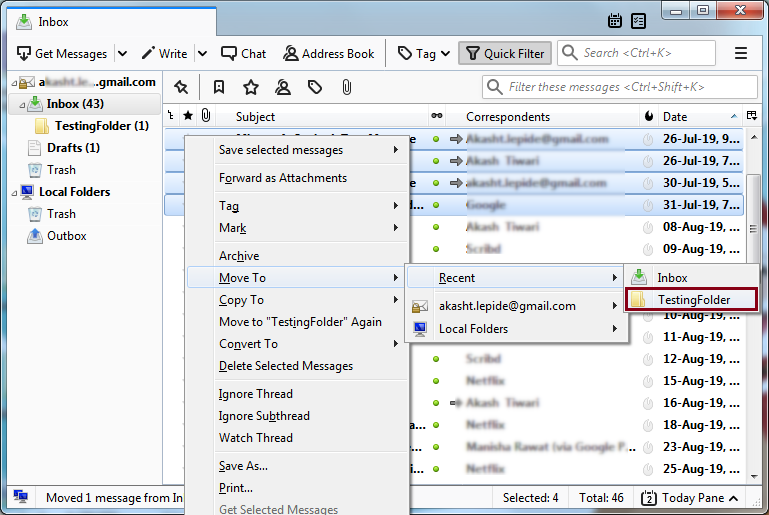Image resolution: width=769 pixels, height=515 pixels.
Task: Select Local Folders node
Action: [74, 192]
